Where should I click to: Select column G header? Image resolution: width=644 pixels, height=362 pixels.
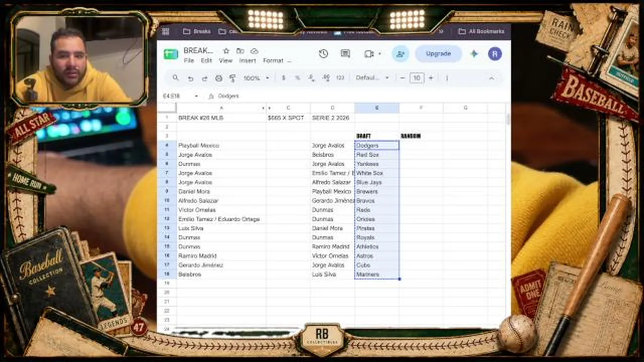click(465, 108)
